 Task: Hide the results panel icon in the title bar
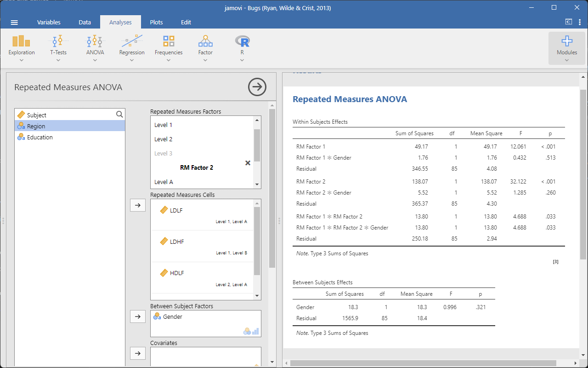click(x=569, y=22)
